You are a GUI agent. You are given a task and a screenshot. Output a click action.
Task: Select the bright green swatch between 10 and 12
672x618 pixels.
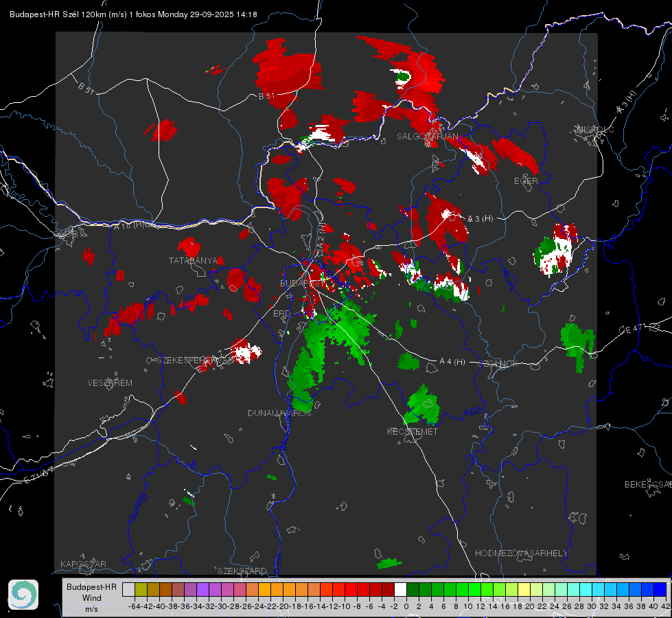point(474,589)
